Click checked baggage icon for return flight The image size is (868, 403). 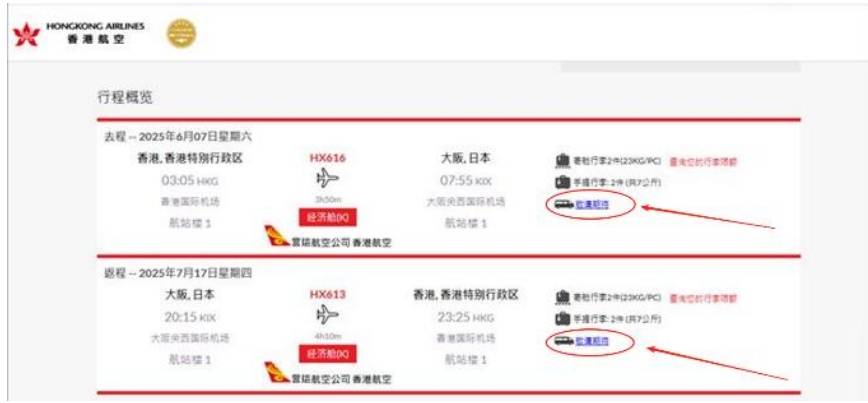pyautogui.click(x=562, y=298)
